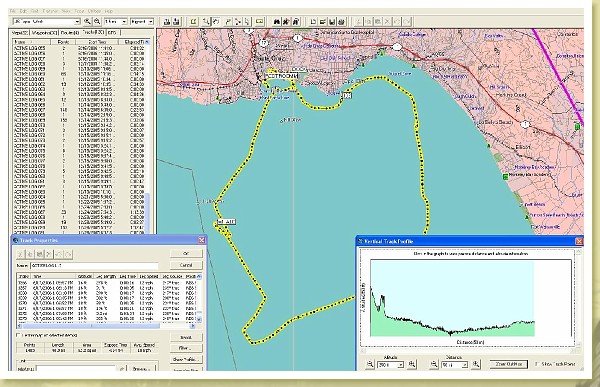
Task: Click the Zoom In magnifier in the toolbar
Action: point(87,22)
